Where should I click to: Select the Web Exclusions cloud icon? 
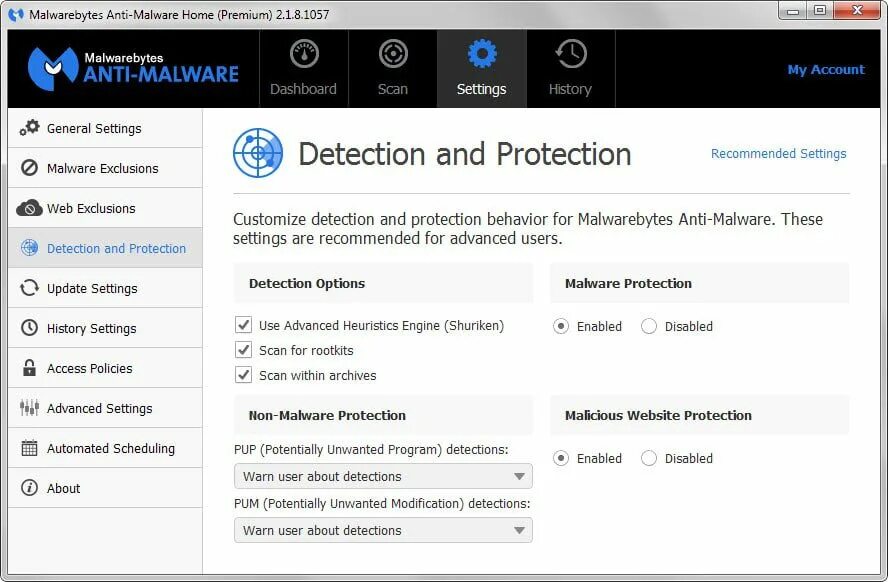coord(28,208)
